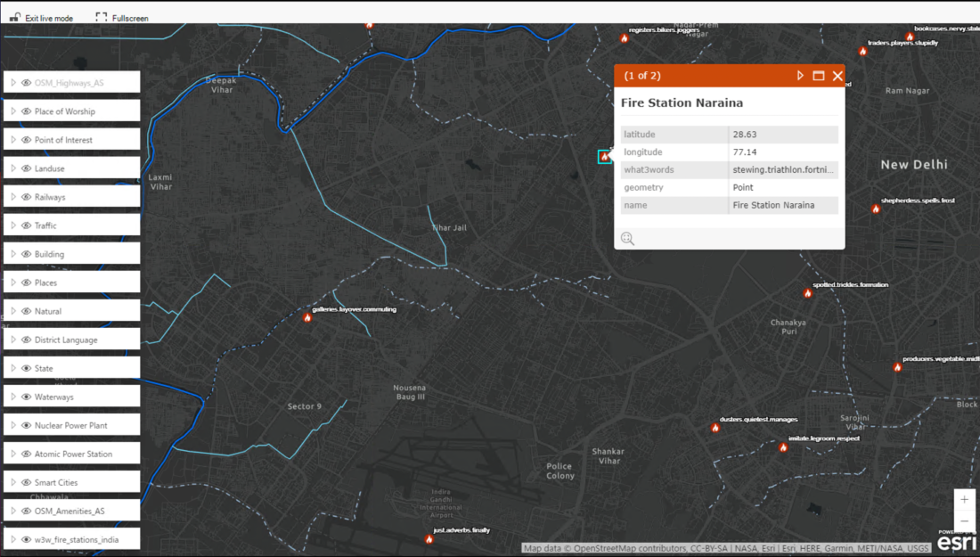Click geometry value Point
The height and width of the screenshot is (557, 980).
[743, 187]
